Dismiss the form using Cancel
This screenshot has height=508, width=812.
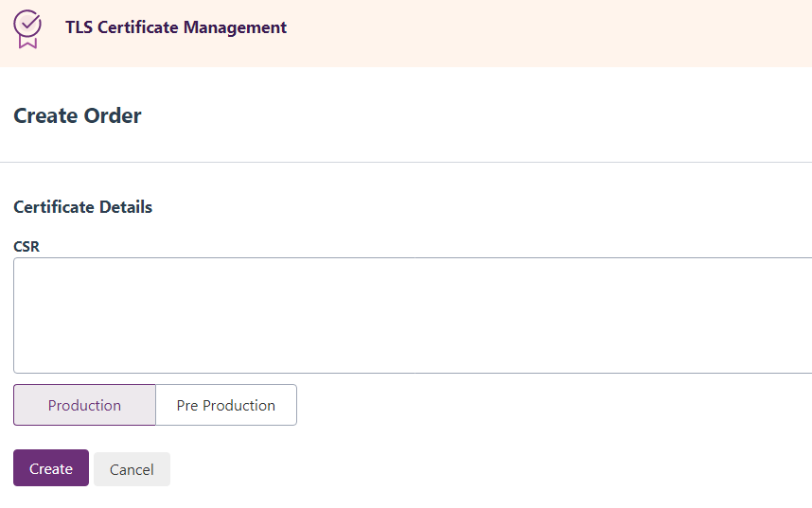(x=132, y=469)
